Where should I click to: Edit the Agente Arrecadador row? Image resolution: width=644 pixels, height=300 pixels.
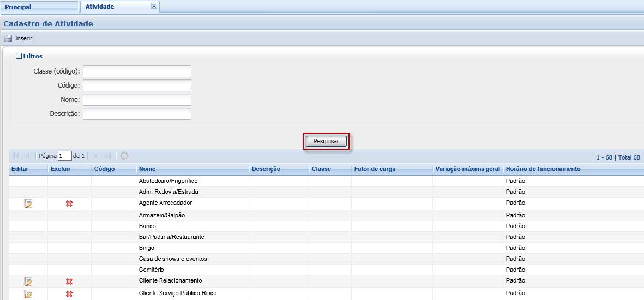[x=28, y=204]
